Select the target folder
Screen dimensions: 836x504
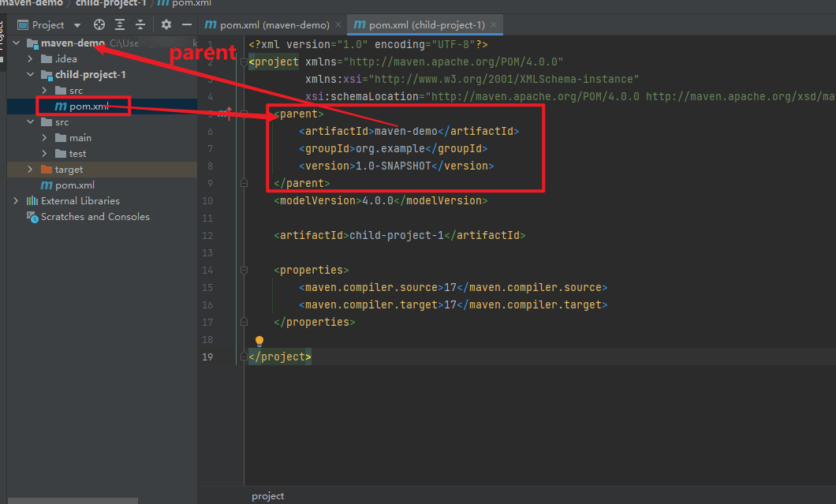point(69,169)
